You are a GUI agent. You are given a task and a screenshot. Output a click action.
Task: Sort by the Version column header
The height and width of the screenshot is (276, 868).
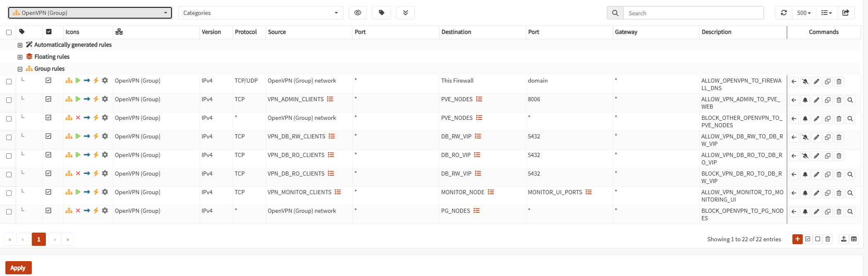coord(211,32)
